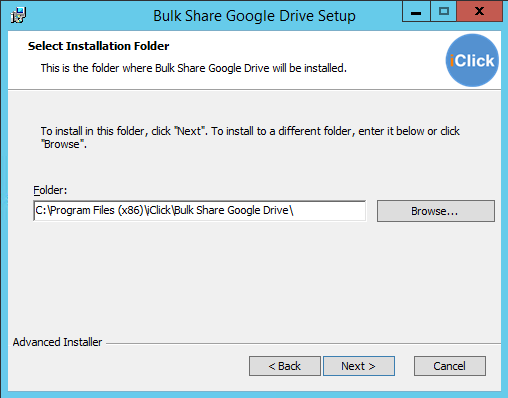508x398 pixels.
Task: Click into the Folder path field
Action: tap(200, 211)
